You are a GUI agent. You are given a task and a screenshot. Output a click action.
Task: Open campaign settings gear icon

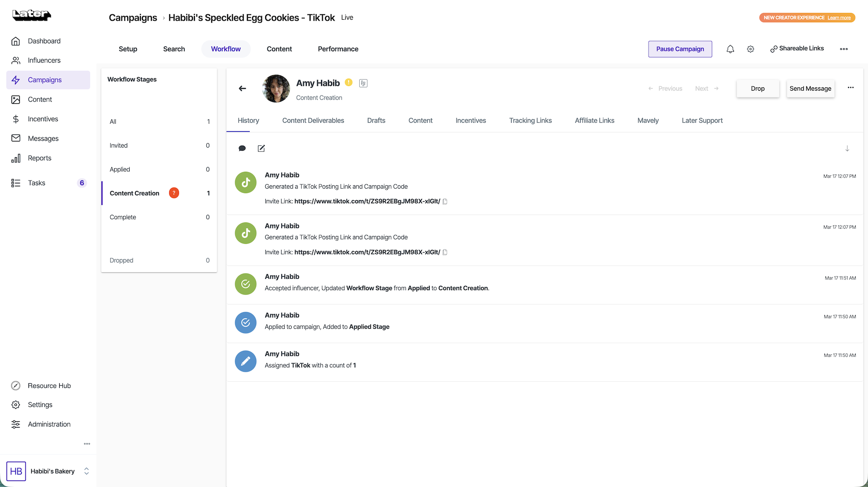pos(750,49)
